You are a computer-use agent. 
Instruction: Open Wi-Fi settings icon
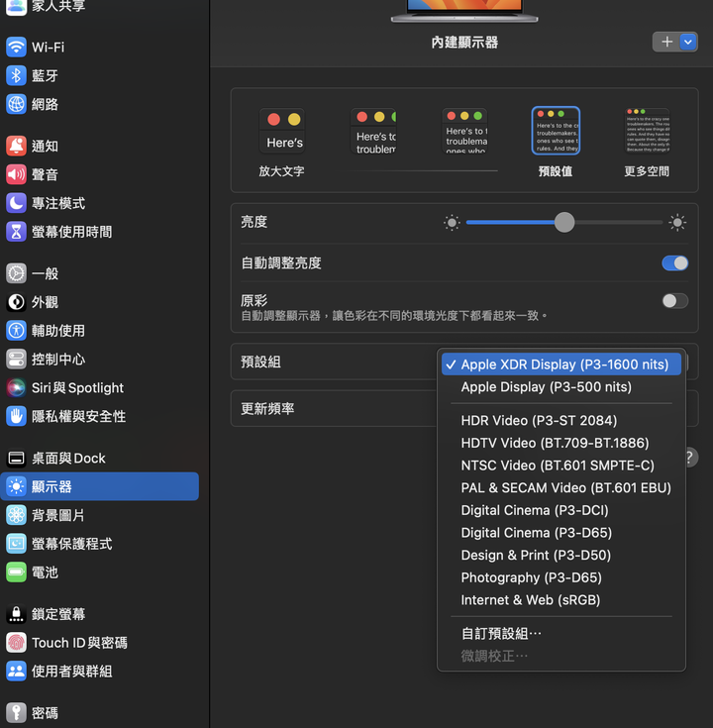tap(16, 47)
